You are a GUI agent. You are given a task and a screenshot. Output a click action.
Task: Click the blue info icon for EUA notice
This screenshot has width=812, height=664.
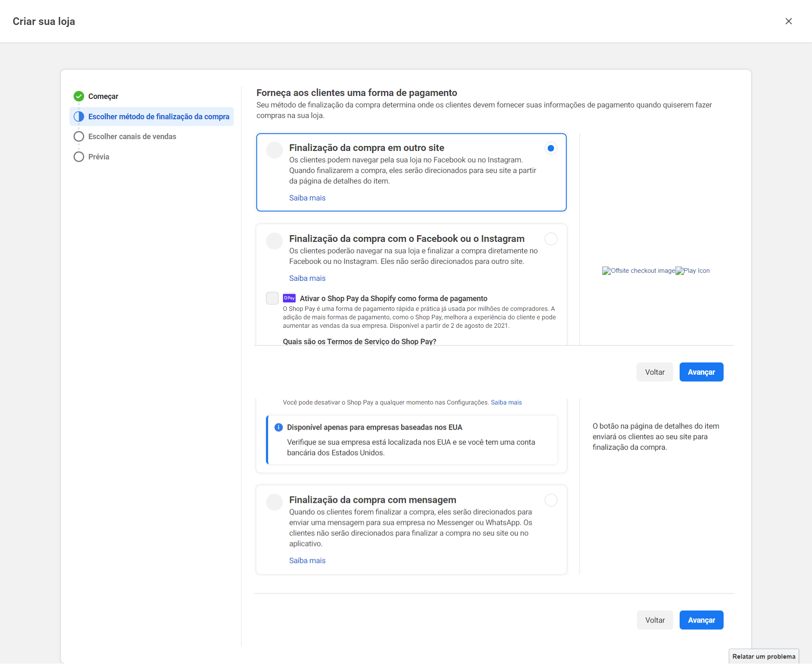point(278,427)
